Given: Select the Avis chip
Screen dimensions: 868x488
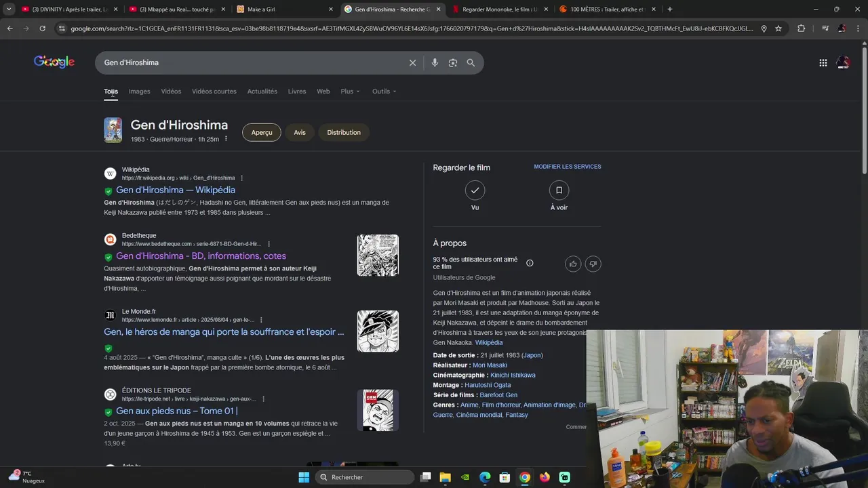Looking at the screenshot, I should click(300, 132).
